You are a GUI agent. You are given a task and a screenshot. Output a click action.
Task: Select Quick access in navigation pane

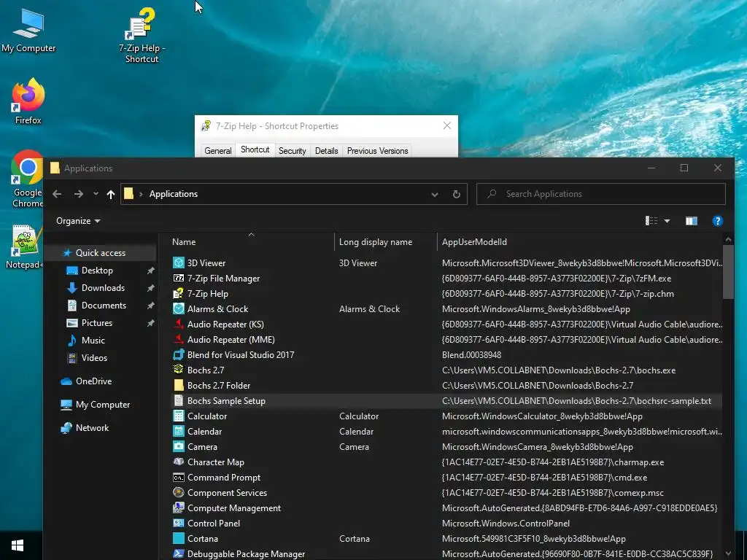click(x=100, y=253)
